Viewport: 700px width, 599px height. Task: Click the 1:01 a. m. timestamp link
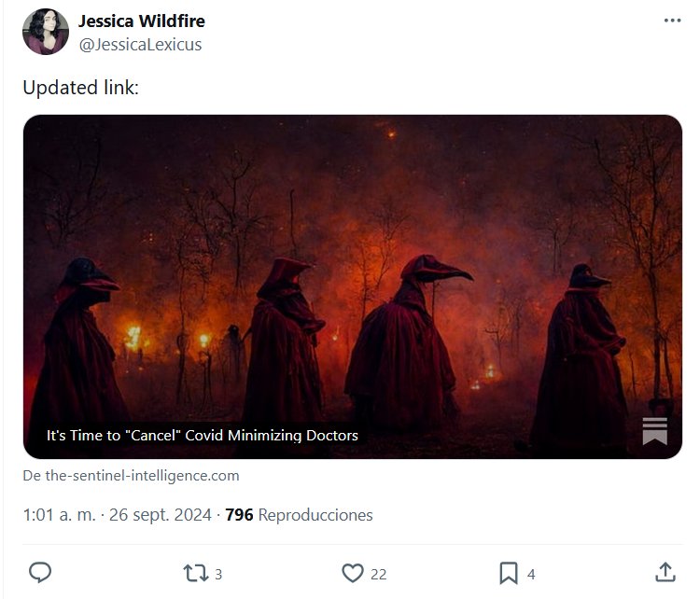coord(58,515)
